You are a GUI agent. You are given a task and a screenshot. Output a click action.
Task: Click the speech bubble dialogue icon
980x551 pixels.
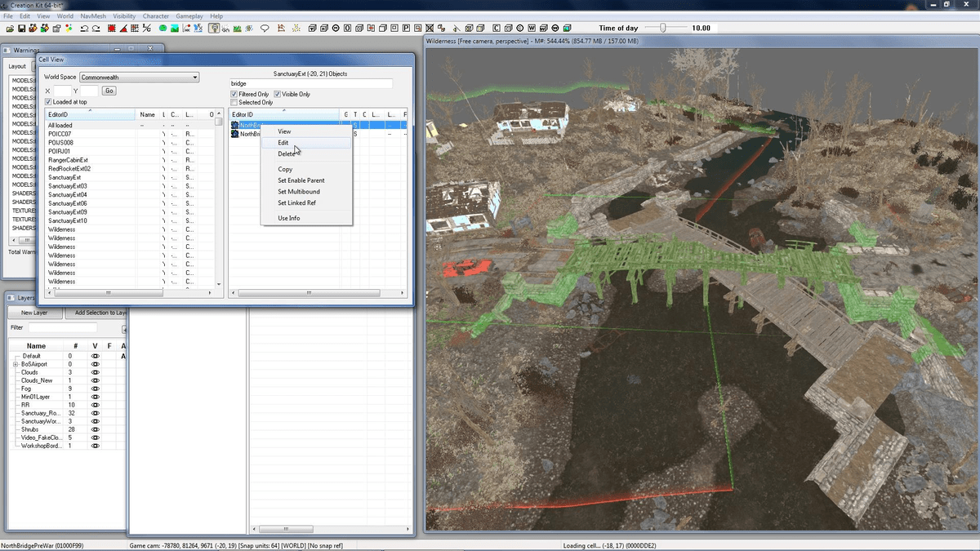click(x=265, y=29)
